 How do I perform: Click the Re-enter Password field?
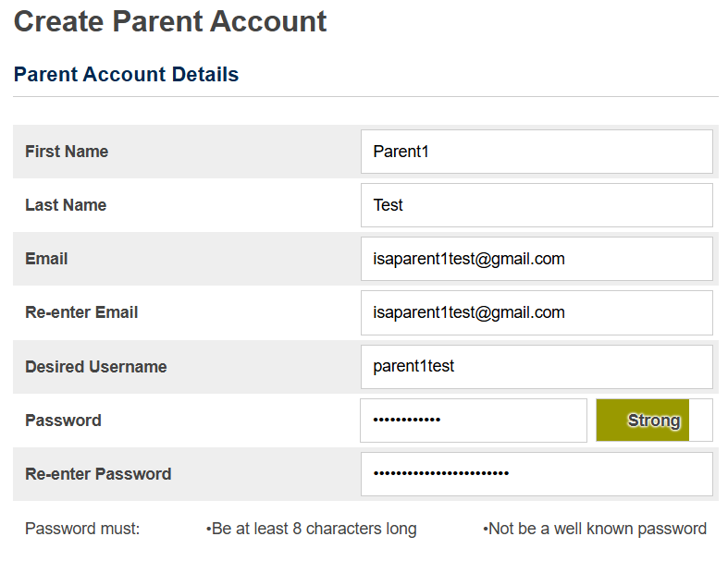tap(537, 474)
